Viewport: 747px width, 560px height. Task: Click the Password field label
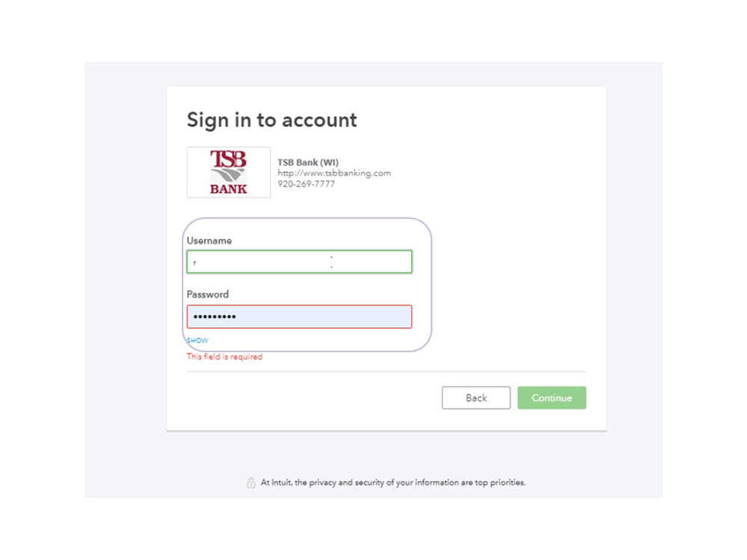click(x=208, y=295)
